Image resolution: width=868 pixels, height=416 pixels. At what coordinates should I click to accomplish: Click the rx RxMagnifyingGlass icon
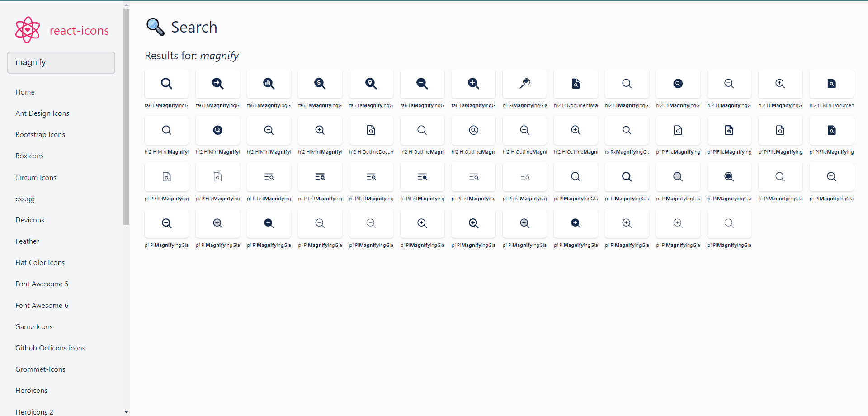pos(627,130)
